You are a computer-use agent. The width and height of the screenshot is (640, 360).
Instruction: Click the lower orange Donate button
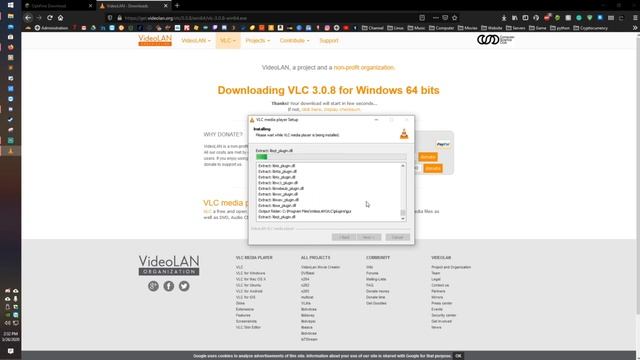point(433,168)
